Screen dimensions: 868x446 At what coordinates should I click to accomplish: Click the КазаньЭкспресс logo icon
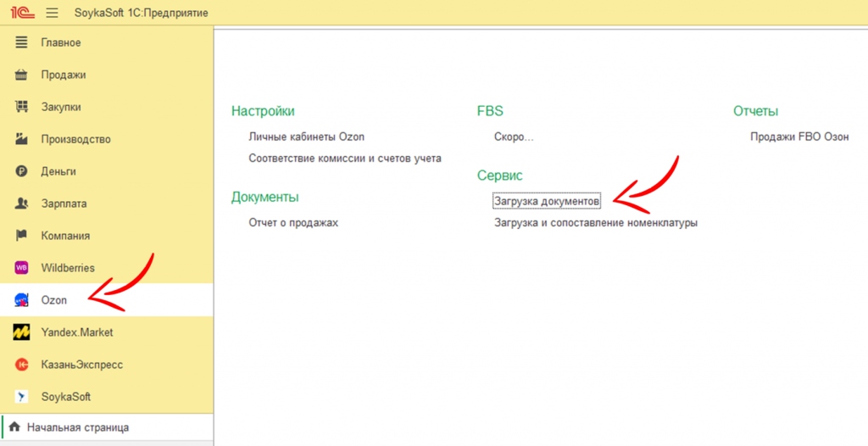(x=22, y=365)
